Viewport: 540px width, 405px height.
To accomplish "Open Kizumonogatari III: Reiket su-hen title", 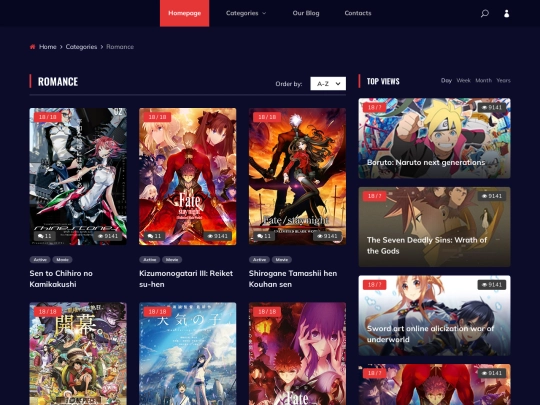I will (x=186, y=279).
